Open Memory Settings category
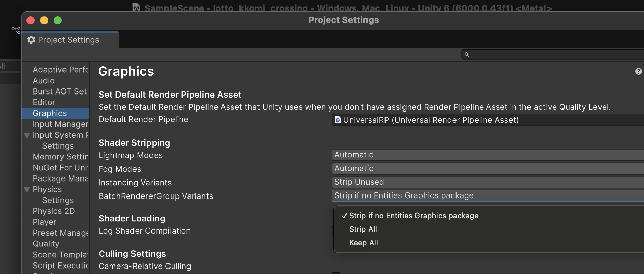Screen dimensions: 644x274 click(x=60, y=157)
